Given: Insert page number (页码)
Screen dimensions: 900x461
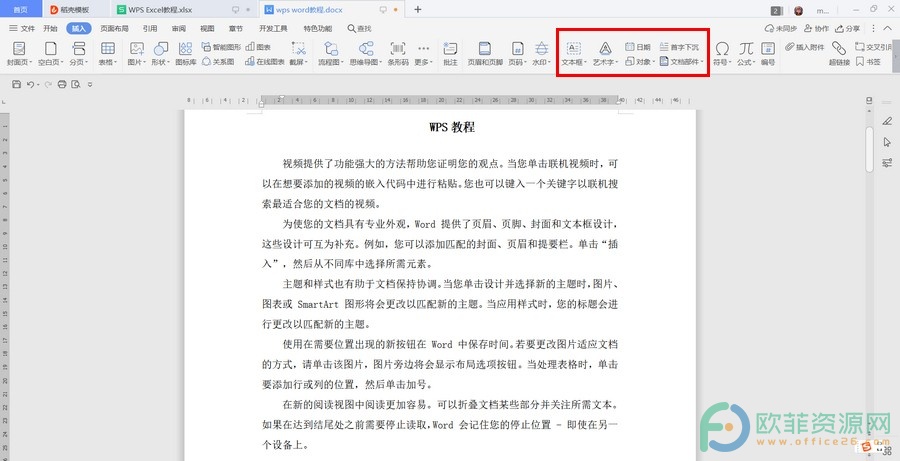Looking at the screenshot, I should [517, 53].
